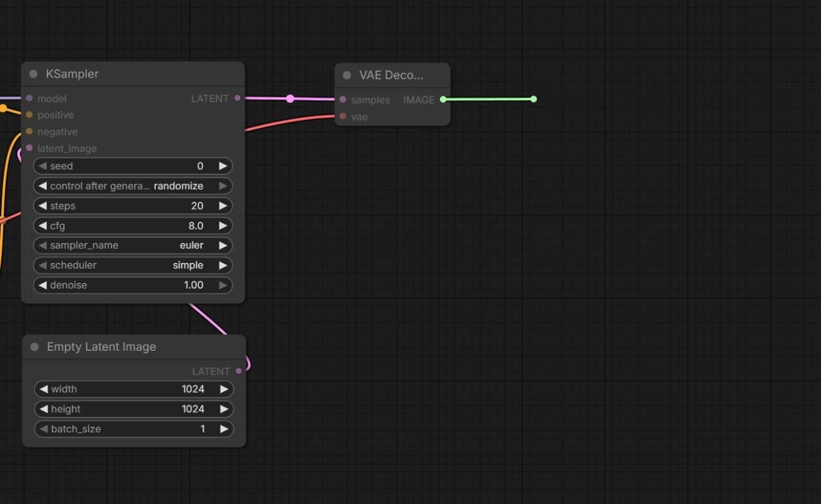Image resolution: width=821 pixels, height=504 pixels.
Task: Lower denoise with the left arrow
Action: pos(42,285)
